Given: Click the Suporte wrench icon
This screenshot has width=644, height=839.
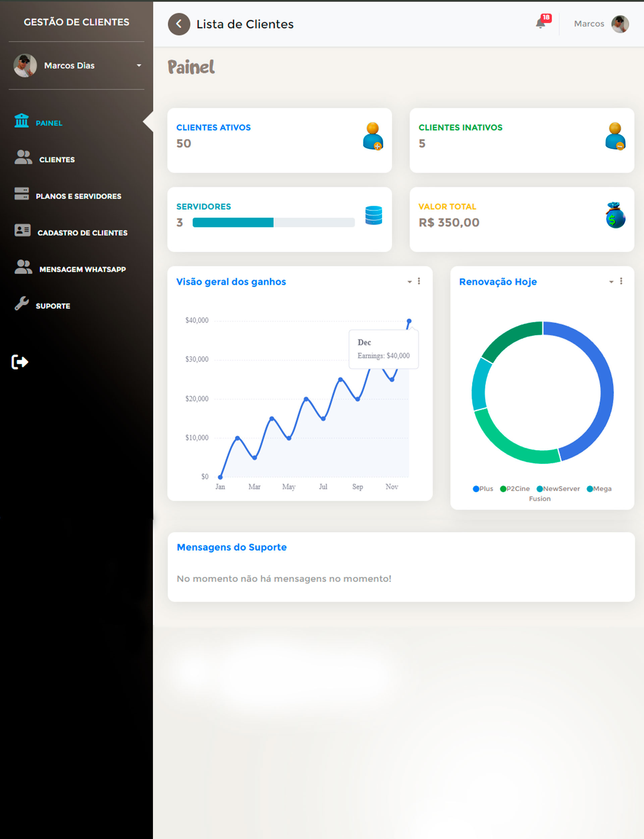Looking at the screenshot, I should pyautogui.click(x=21, y=304).
